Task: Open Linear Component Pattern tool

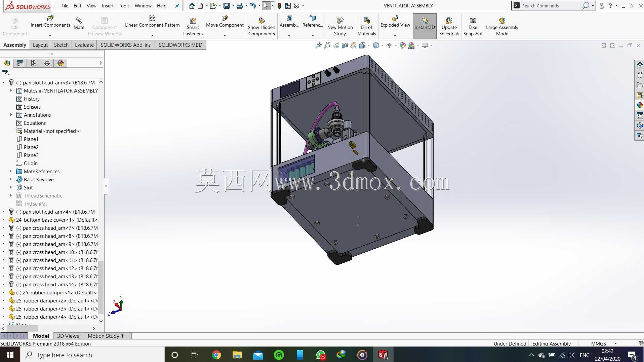Action: point(152,22)
